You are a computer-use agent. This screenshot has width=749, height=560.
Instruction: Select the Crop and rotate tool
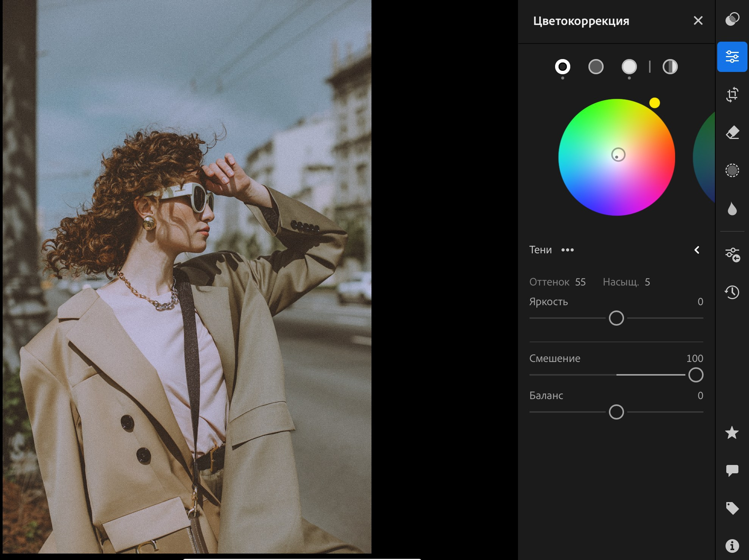click(x=732, y=95)
